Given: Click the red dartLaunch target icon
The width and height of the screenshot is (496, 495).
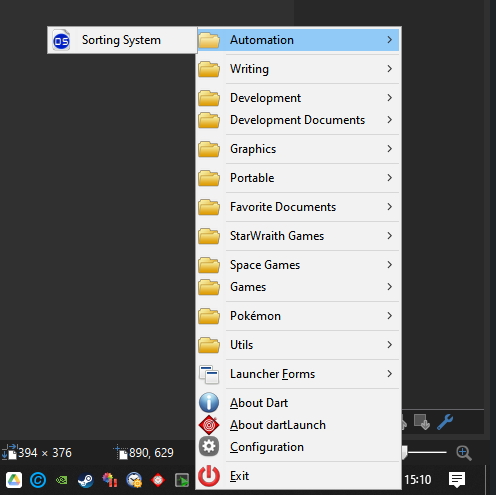Looking at the screenshot, I should (x=209, y=425).
